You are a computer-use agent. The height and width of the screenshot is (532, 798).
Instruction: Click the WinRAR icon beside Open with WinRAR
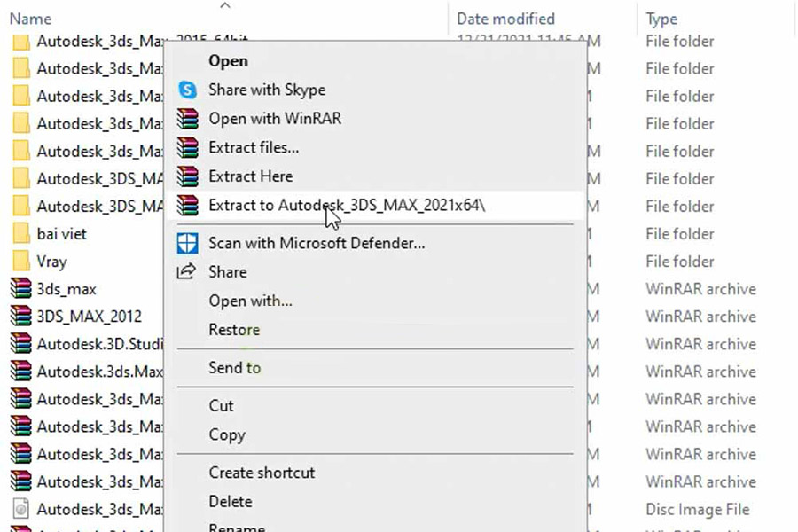coord(188,119)
